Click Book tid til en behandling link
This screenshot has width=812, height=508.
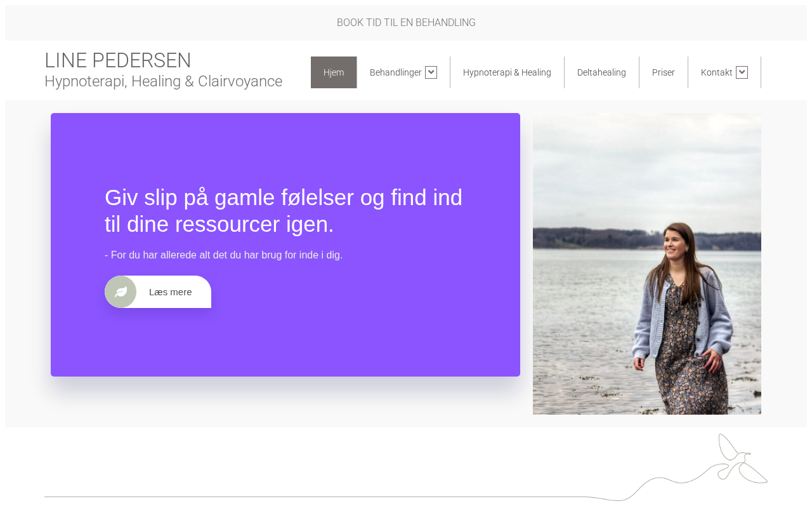click(x=406, y=23)
